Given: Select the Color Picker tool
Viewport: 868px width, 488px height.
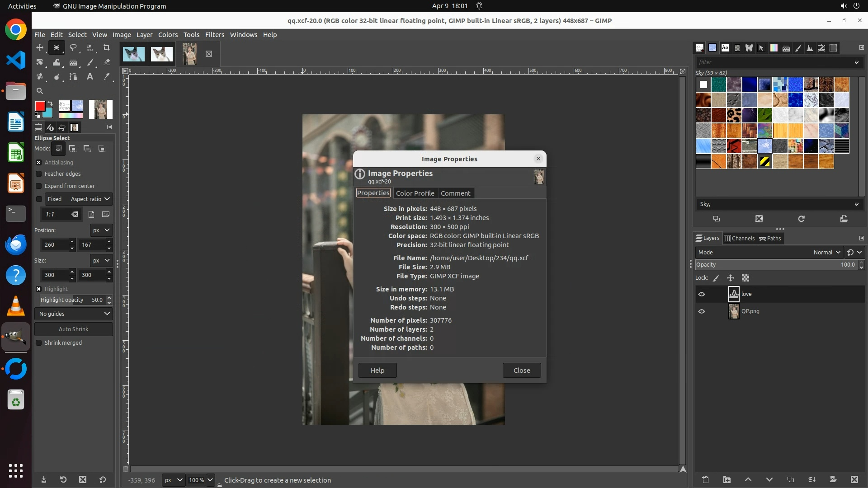Looking at the screenshot, I should click(x=107, y=77).
